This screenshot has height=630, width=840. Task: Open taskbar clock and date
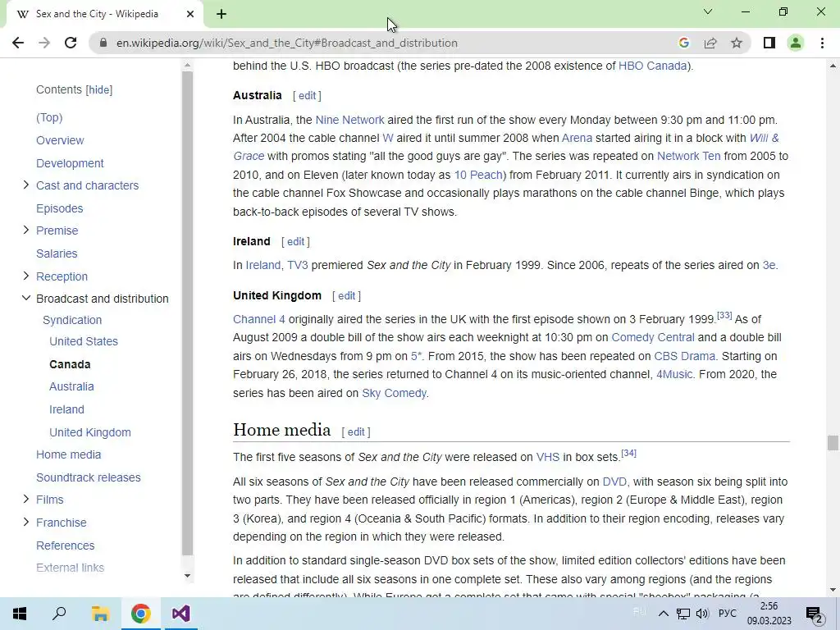point(769,614)
